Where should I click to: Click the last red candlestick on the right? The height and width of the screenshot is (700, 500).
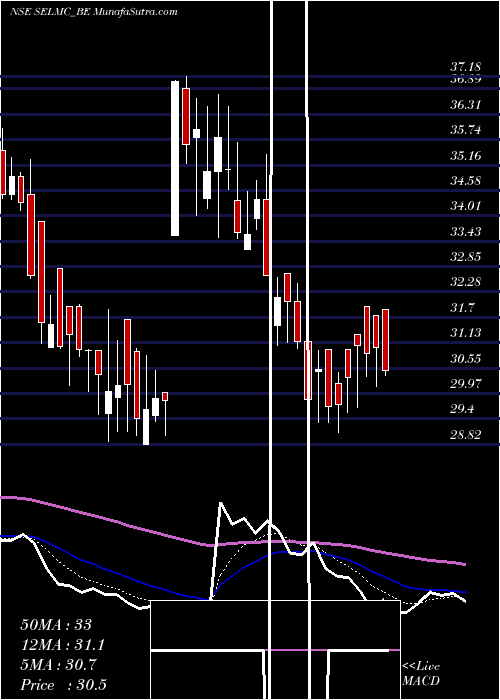point(386,340)
